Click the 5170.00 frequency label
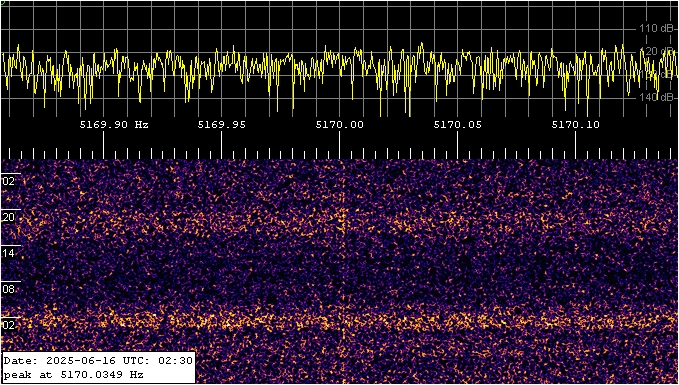Viewport: 679px width, 385px height. point(340,125)
